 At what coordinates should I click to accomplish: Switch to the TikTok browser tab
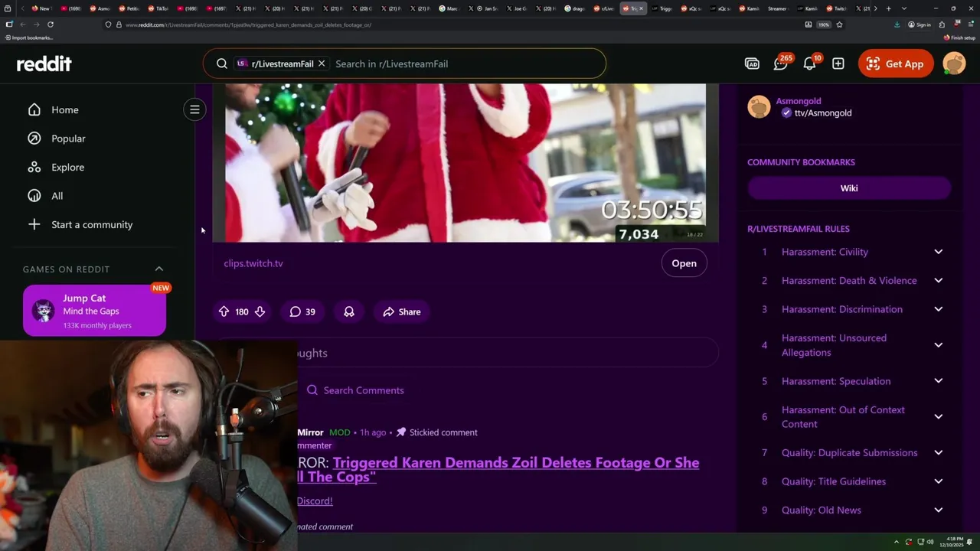159,8
